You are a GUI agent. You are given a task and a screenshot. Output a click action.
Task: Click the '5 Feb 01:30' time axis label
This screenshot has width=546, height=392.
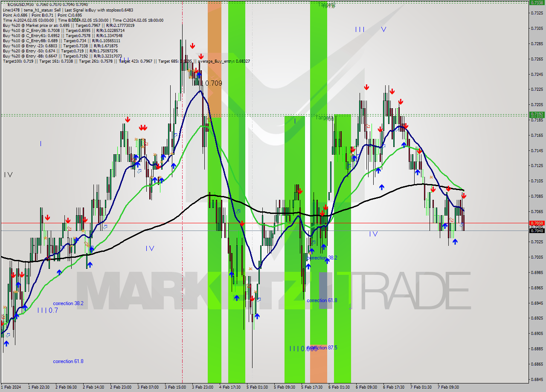click(257, 387)
